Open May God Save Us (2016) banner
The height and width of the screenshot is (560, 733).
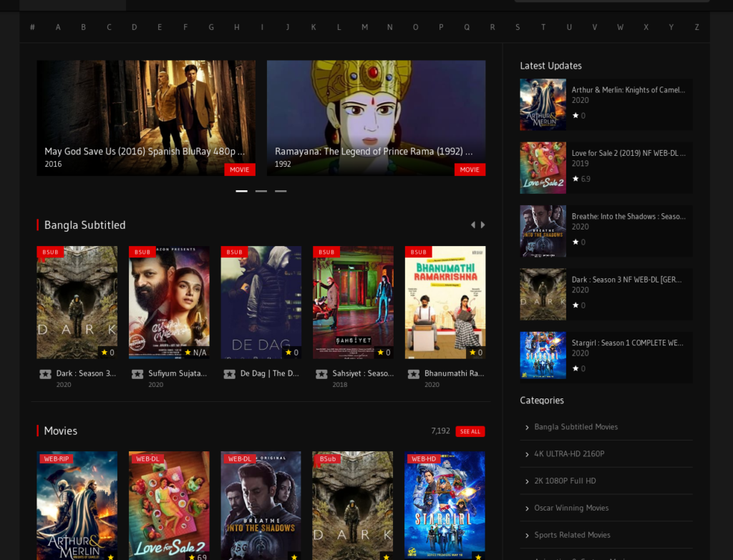pyautogui.click(x=146, y=118)
